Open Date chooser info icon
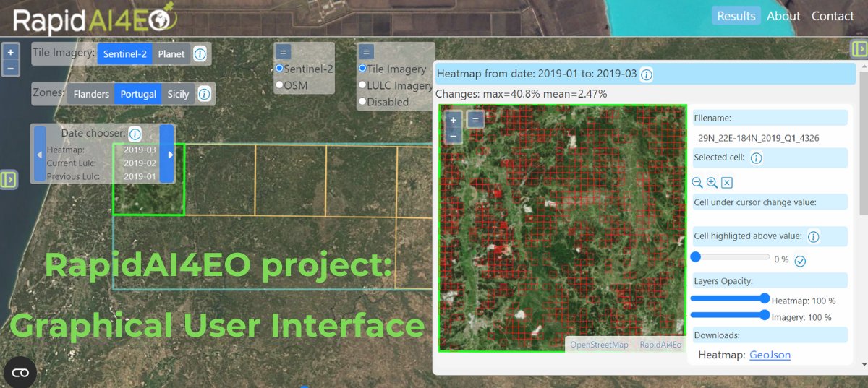Viewport: 868px width, 388px height. point(135,133)
